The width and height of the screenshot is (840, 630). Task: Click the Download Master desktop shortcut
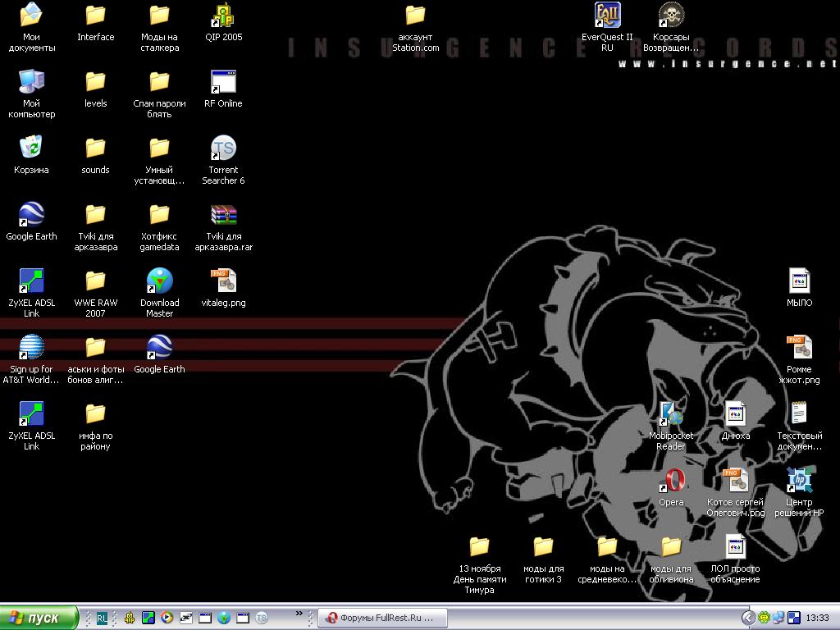pyautogui.click(x=159, y=282)
